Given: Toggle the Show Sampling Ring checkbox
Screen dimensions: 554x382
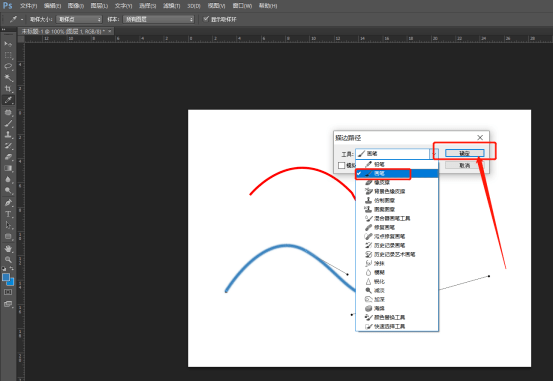Looking at the screenshot, I should coord(206,19).
